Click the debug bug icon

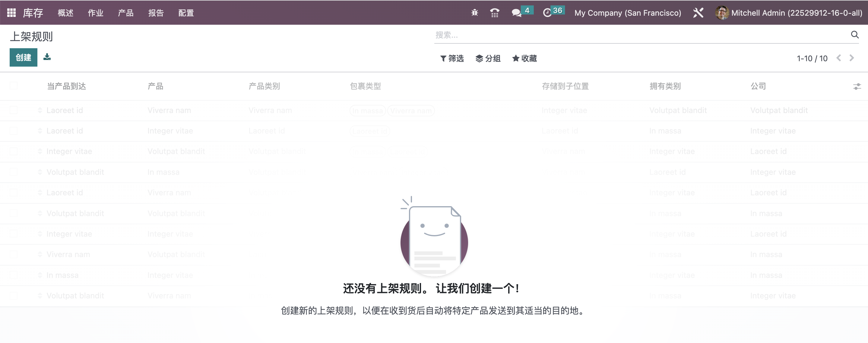pyautogui.click(x=474, y=13)
